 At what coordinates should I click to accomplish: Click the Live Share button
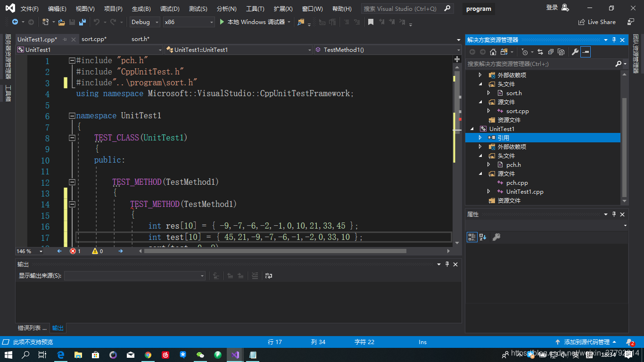tap(597, 22)
